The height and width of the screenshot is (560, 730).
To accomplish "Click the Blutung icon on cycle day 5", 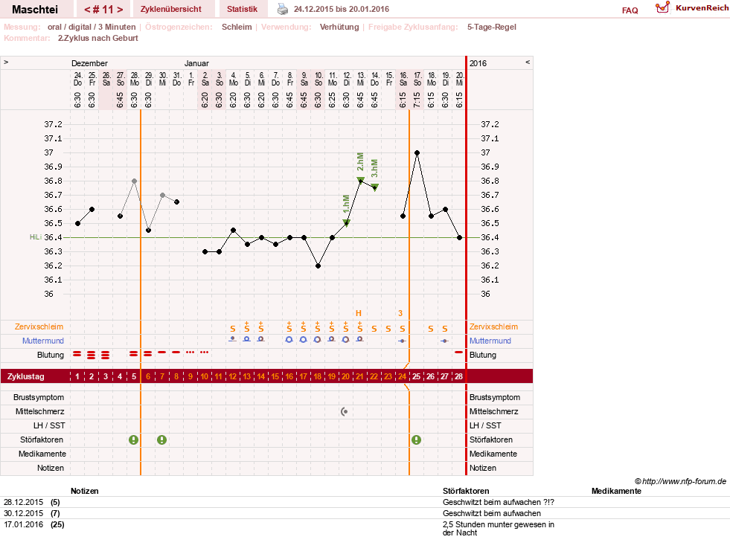I will 134,354.
